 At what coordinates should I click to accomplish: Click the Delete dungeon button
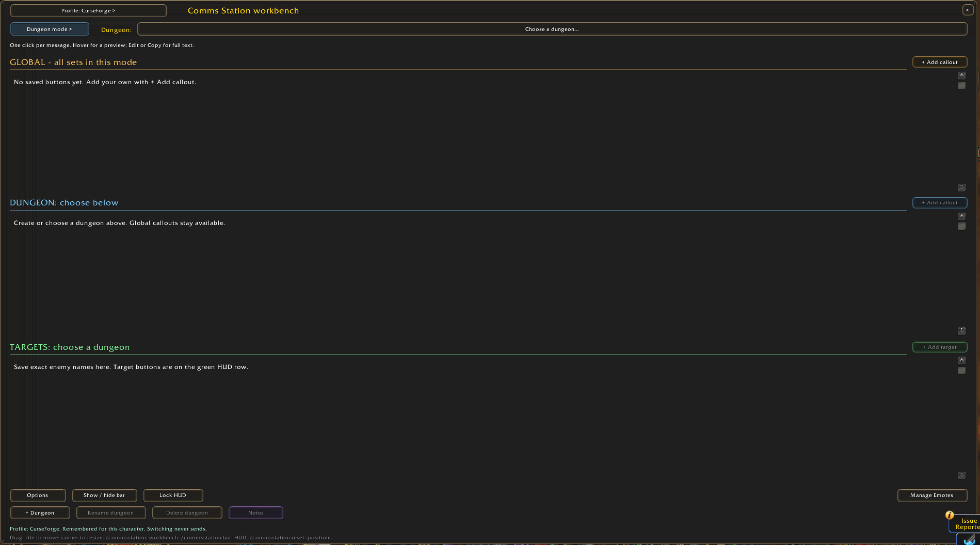[187, 512]
